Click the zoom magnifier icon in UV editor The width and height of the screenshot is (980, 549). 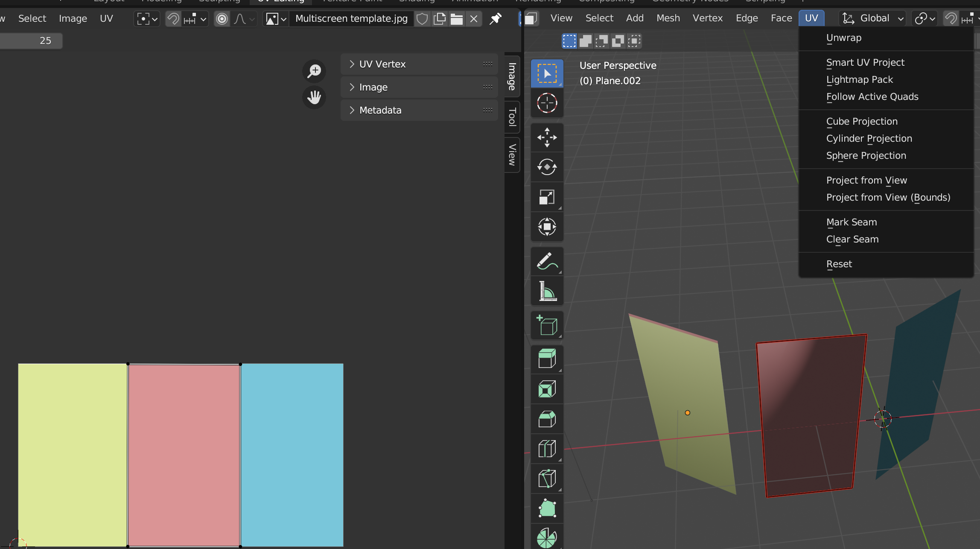click(x=314, y=71)
